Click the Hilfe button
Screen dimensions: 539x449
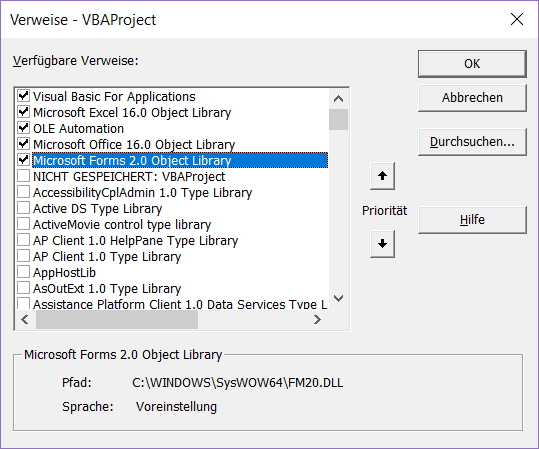point(472,220)
